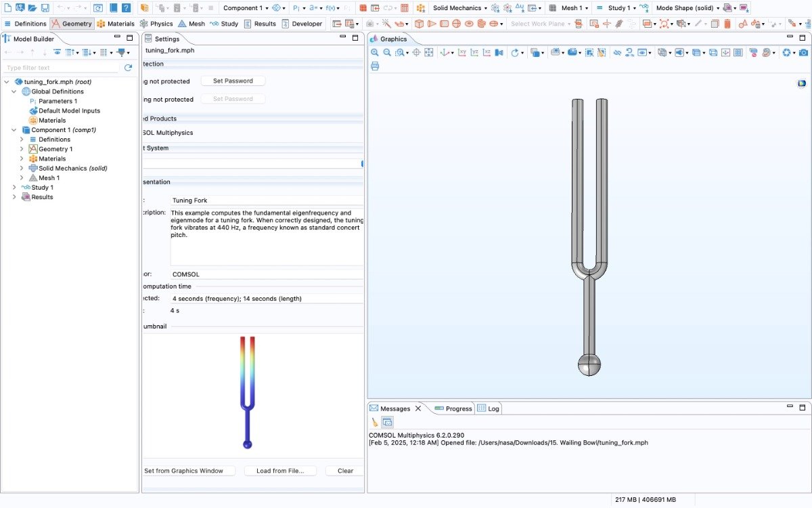Collapse the Global Definitions node

pos(14,91)
